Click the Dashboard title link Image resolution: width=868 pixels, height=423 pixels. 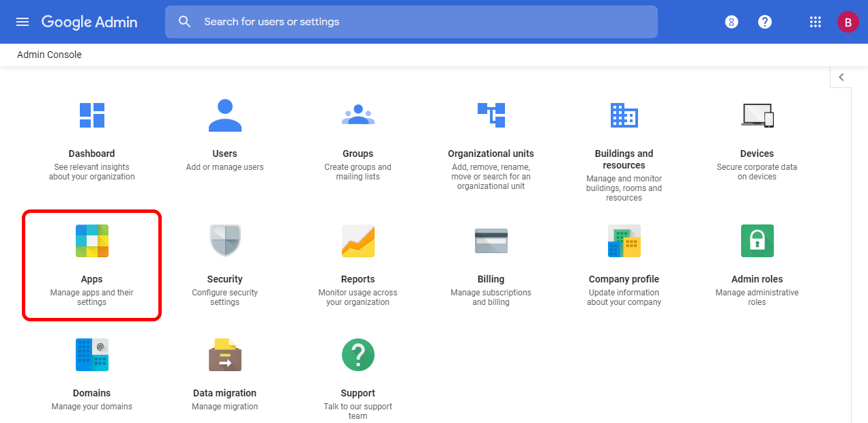[x=92, y=154]
